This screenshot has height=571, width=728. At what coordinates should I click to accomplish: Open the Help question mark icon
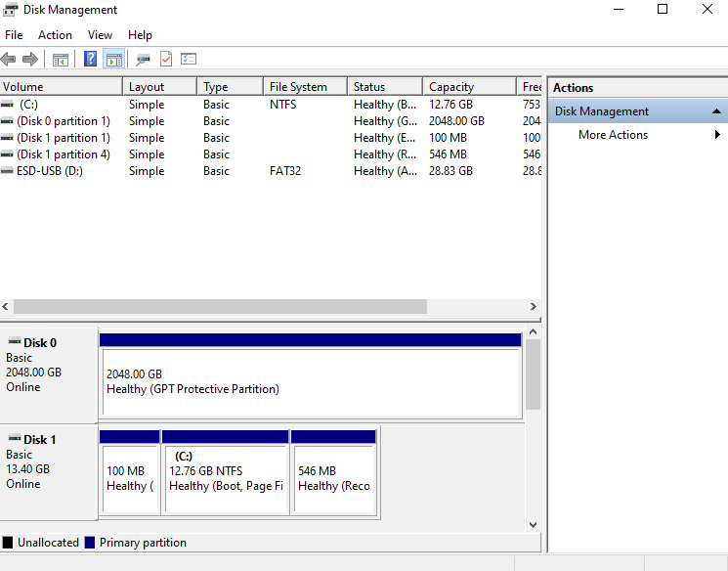[x=90, y=59]
